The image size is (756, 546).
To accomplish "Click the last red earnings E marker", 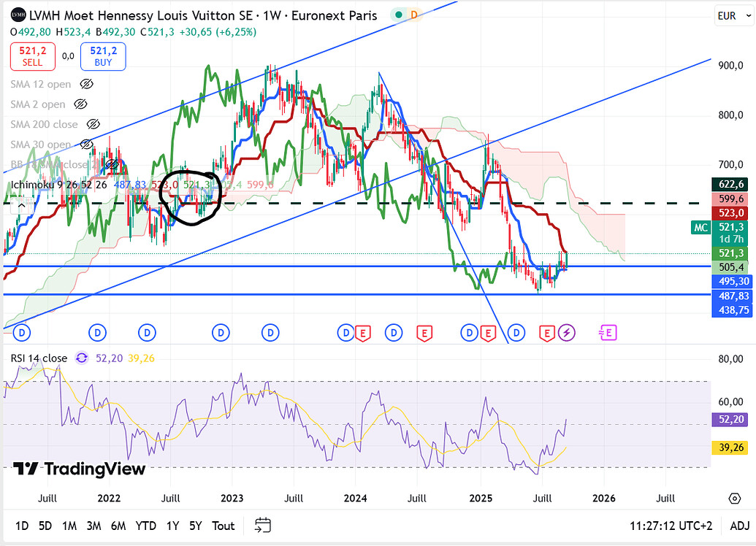I will (546, 333).
